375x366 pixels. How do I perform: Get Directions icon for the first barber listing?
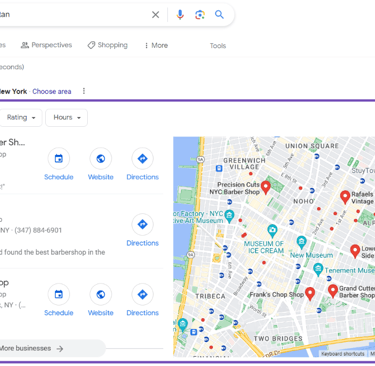tap(143, 159)
